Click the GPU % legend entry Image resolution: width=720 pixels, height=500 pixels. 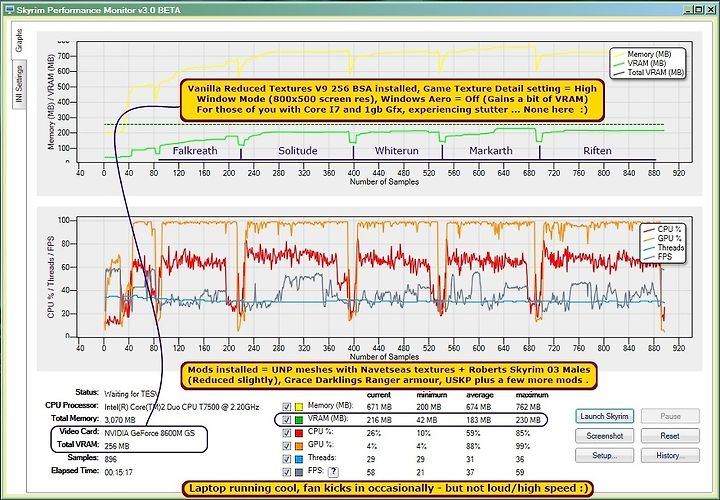click(664, 238)
